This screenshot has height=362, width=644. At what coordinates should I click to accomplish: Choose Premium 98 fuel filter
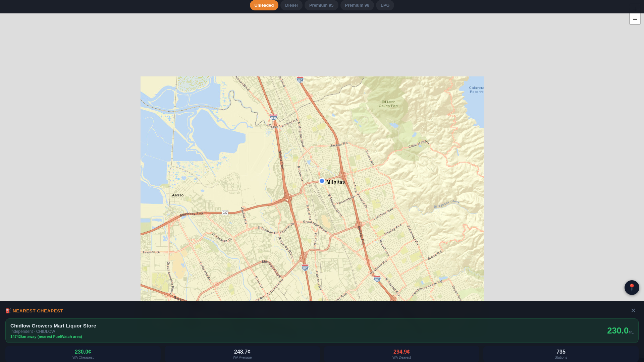(x=357, y=5)
